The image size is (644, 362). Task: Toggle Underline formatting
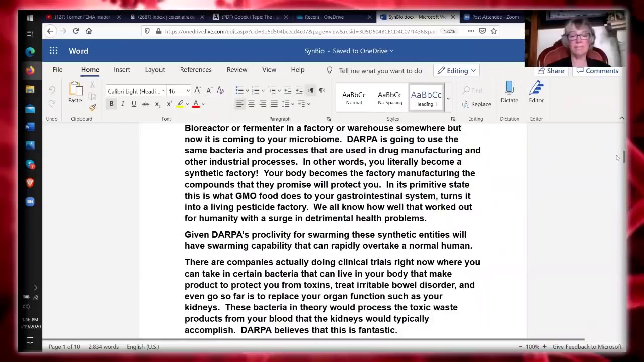(x=134, y=104)
